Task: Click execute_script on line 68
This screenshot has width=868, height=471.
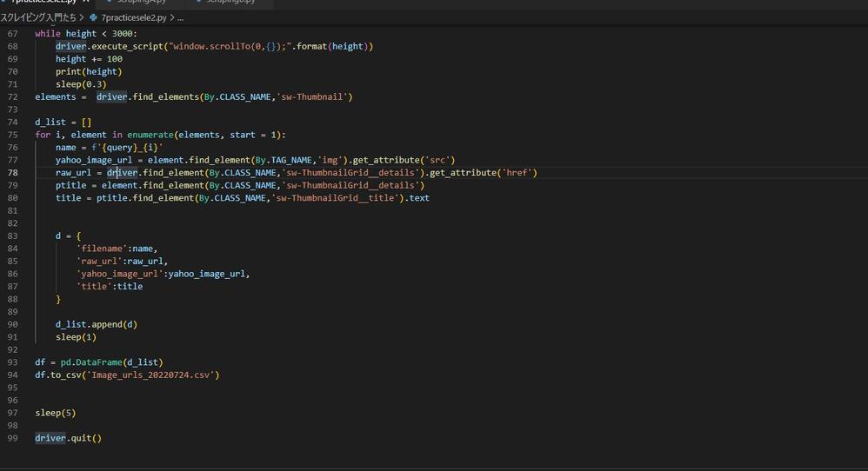Action: pyautogui.click(x=127, y=46)
